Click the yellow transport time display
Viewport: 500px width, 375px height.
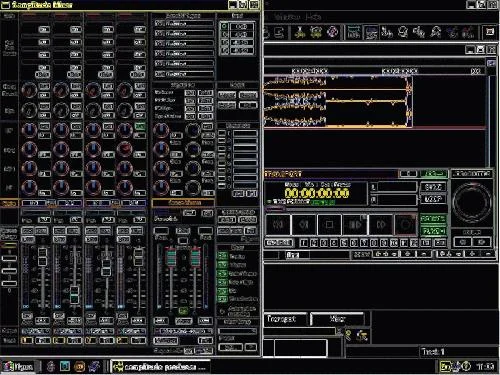[317, 193]
